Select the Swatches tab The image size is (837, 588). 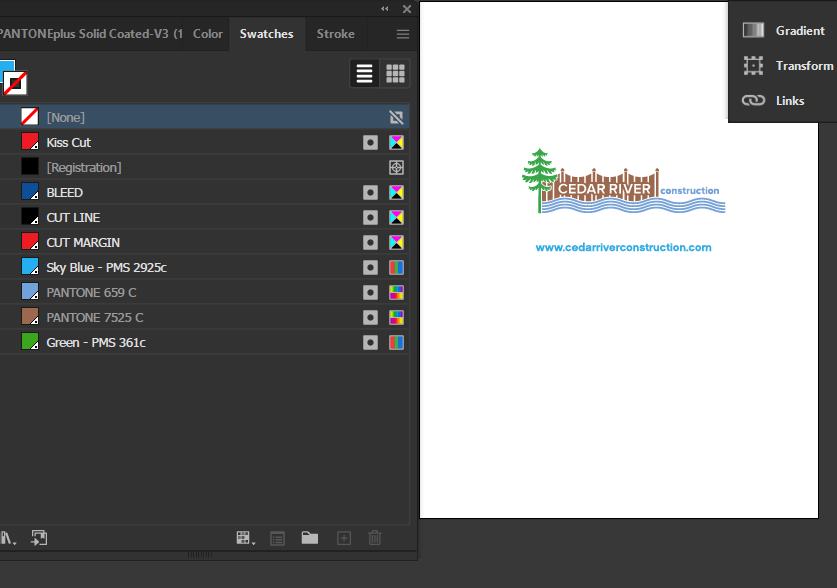[266, 34]
